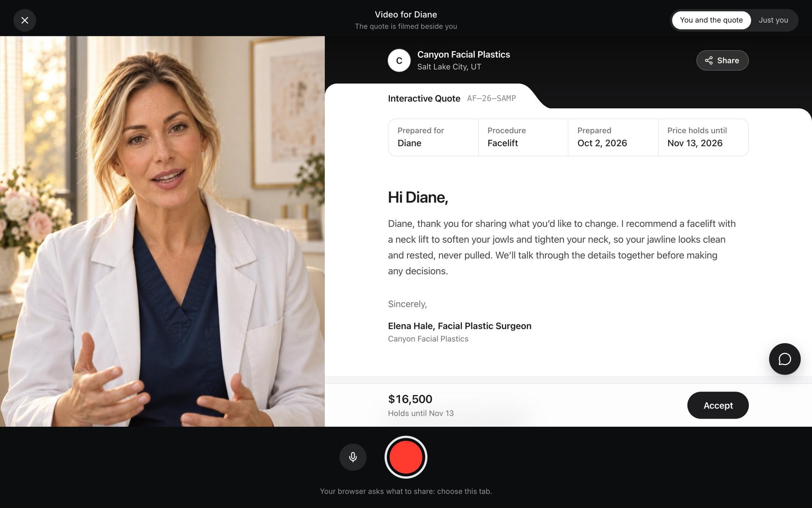Click the Prepared Oct 2, 2026 cell
This screenshot has width=812, height=508.
click(613, 137)
